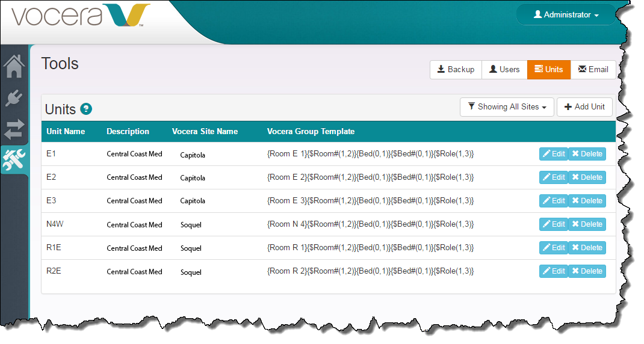Image resolution: width=644 pixels, height=344 pixels.
Task: Select the Units tab
Action: tap(549, 69)
